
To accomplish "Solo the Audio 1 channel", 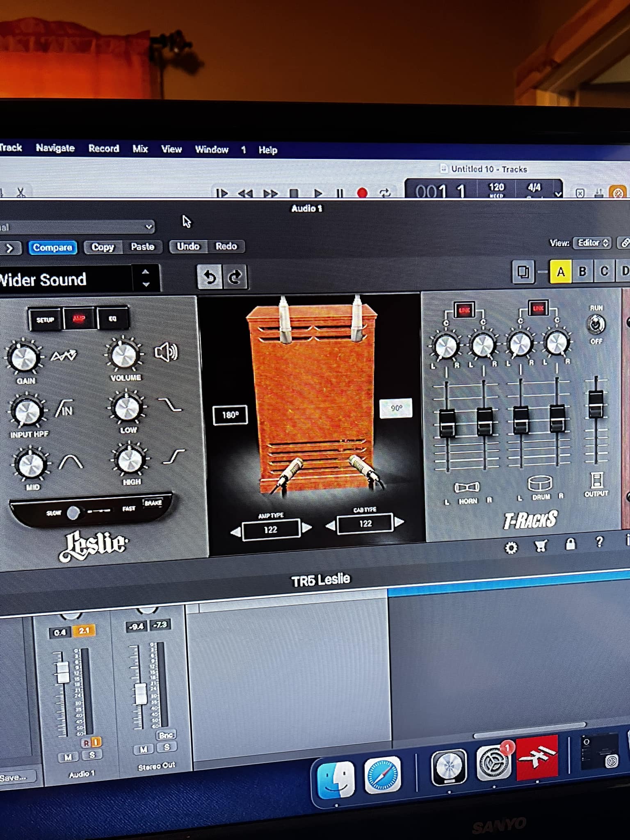I will [x=92, y=754].
